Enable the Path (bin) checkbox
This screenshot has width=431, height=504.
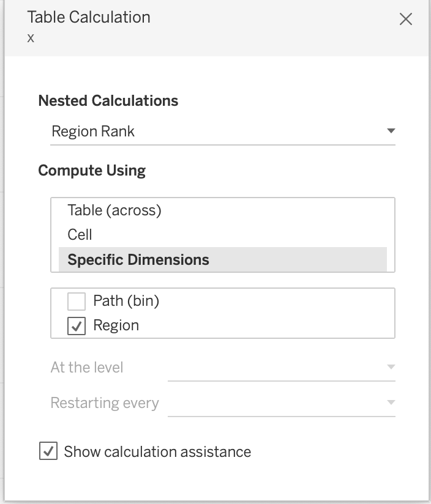(77, 302)
